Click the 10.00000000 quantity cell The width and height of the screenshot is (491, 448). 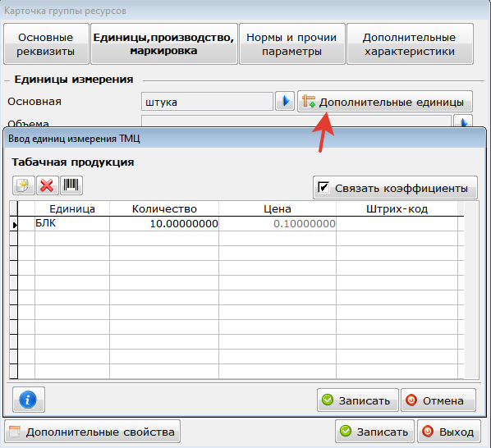(x=164, y=223)
